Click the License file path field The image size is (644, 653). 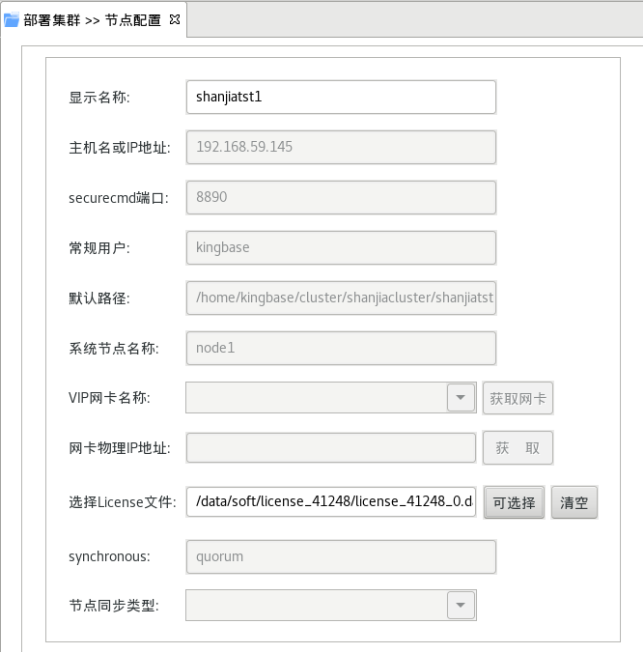pos(330,501)
